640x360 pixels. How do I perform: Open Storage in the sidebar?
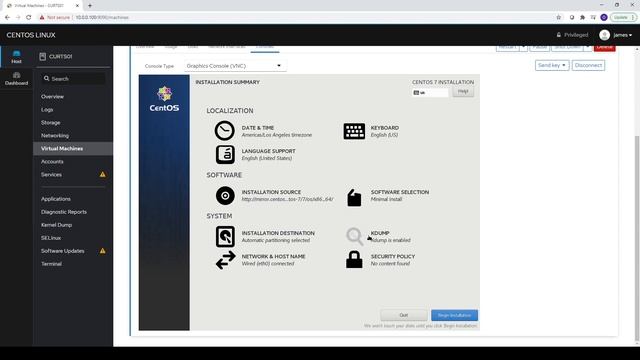(51, 122)
